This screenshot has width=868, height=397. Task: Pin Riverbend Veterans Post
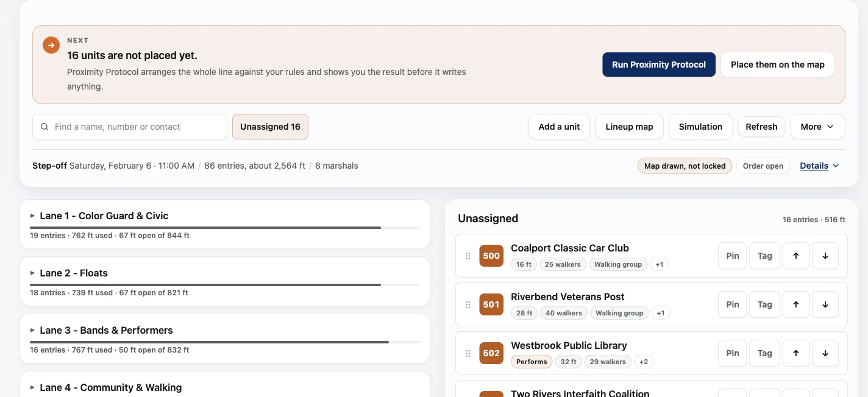point(733,304)
